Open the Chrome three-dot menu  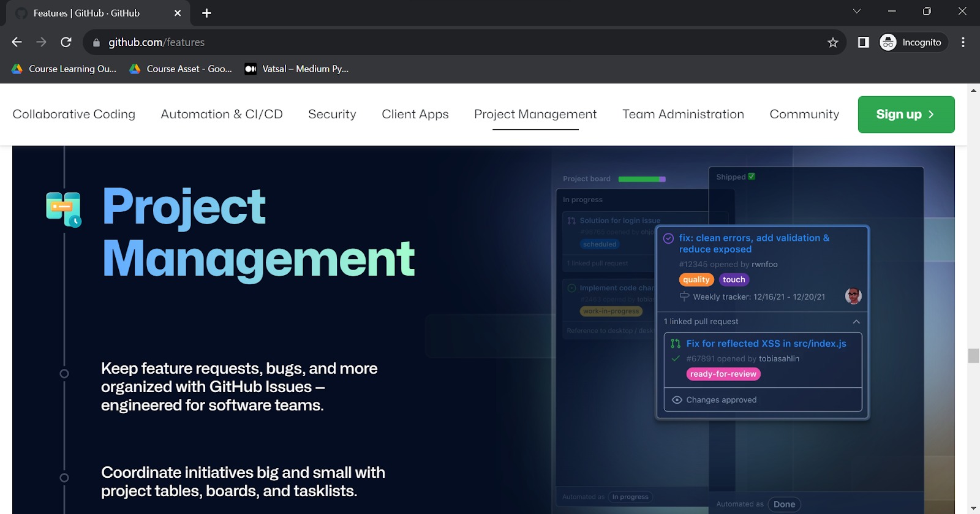coord(963,42)
